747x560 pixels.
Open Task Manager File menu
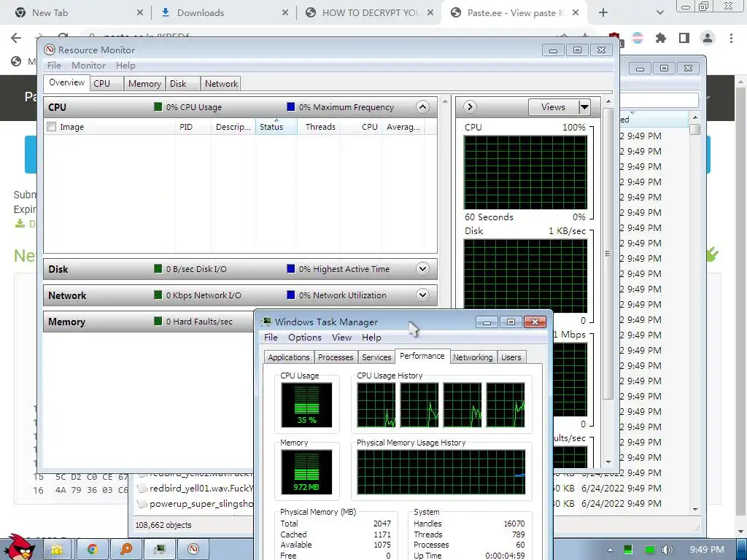click(271, 337)
